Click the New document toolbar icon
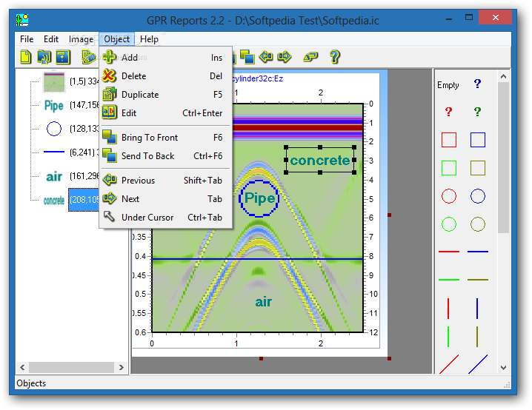This screenshot has height=410, width=532. [x=25, y=57]
